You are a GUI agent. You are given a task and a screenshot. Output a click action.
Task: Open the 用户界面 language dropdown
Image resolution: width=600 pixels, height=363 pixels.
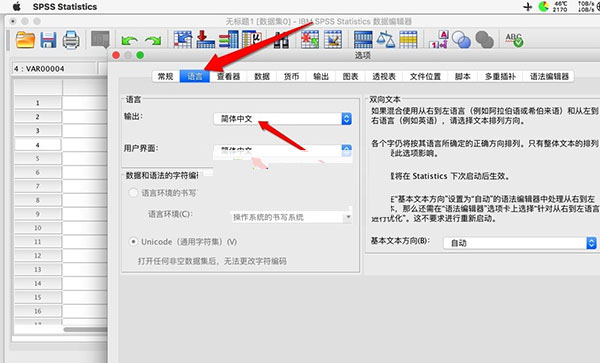[282, 150]
